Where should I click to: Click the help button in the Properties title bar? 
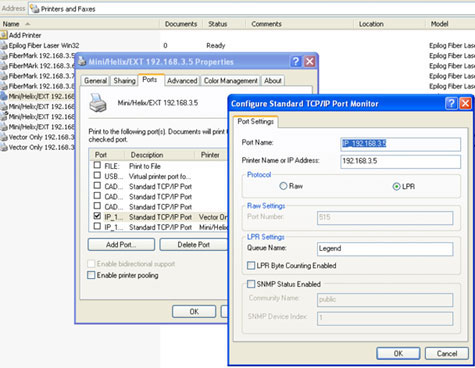296,61
